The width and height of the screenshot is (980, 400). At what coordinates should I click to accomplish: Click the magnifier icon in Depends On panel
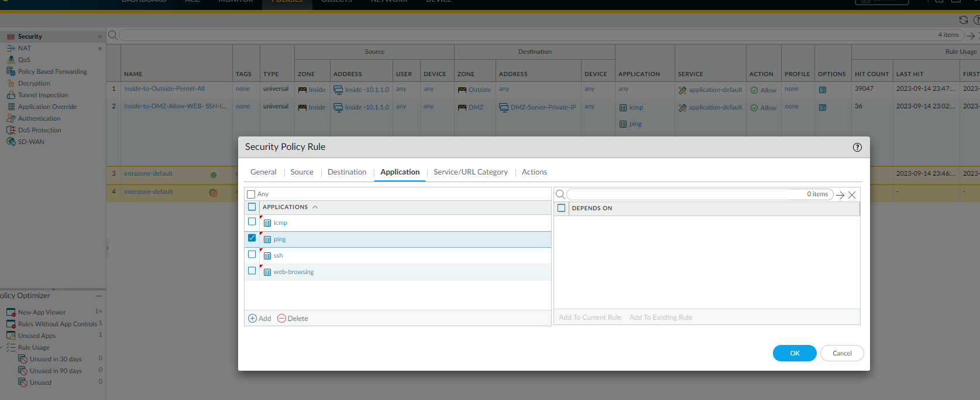[x=560, y=194]
